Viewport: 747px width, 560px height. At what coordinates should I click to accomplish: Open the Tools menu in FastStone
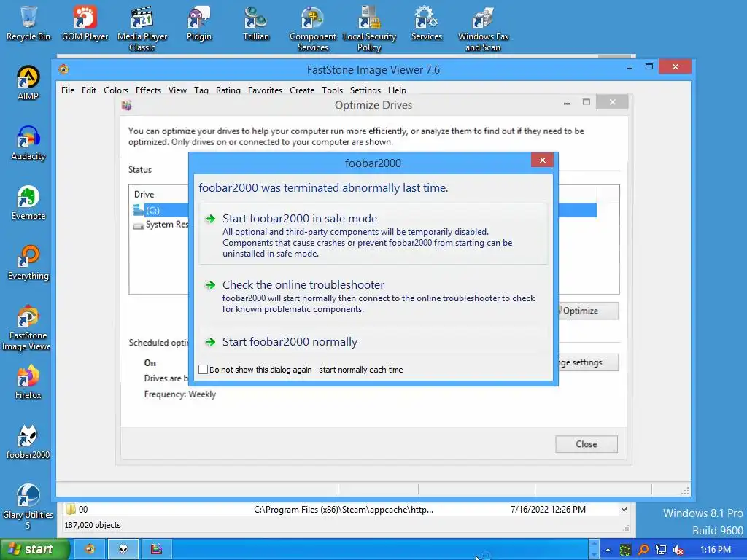point(332,90)
